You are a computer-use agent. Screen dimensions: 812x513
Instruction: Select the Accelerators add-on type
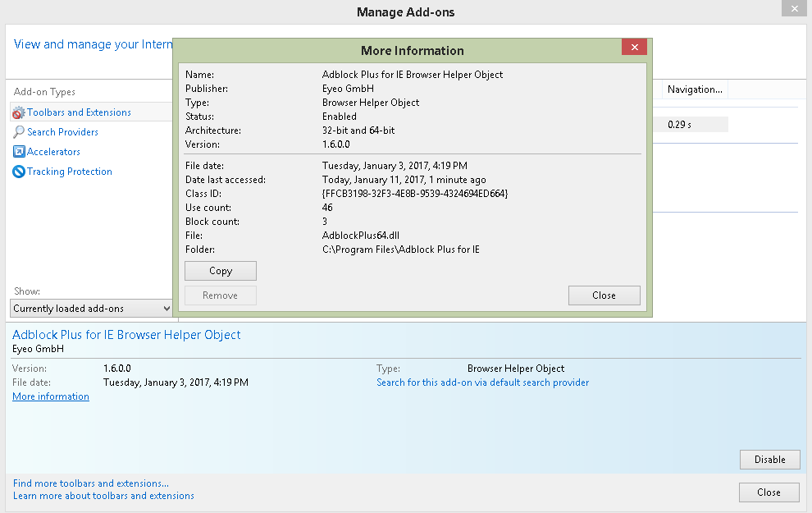(52, 151)
